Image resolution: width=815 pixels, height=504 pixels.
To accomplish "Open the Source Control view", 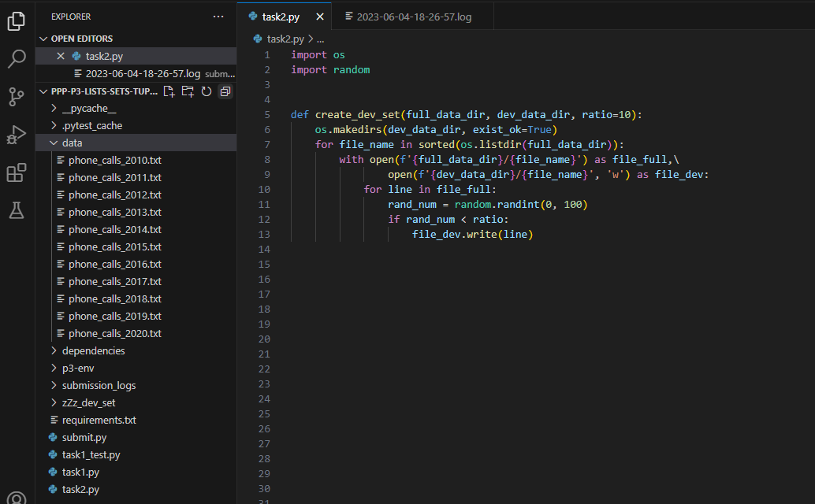I will (17, 97).
